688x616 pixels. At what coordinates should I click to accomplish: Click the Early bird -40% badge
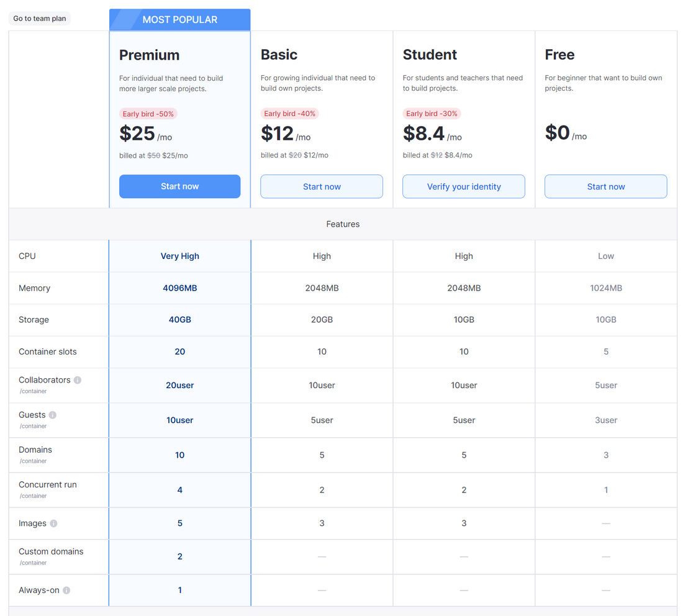289,114
